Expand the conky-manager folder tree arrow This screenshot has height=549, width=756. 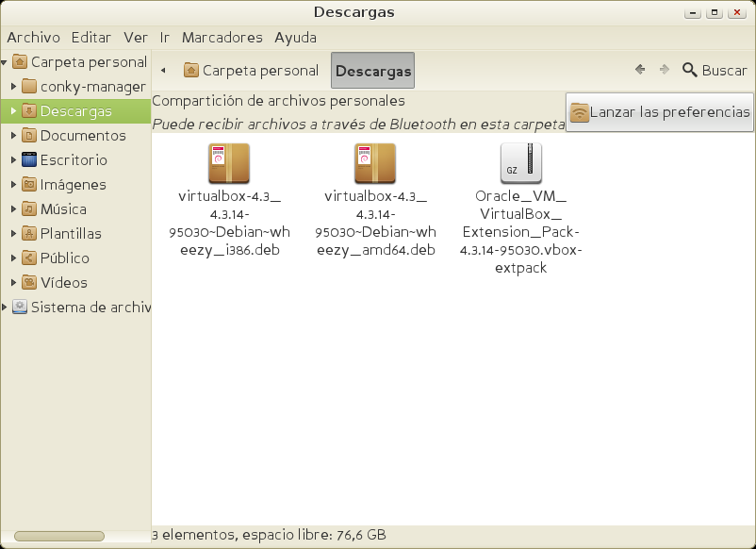(13, 87)
